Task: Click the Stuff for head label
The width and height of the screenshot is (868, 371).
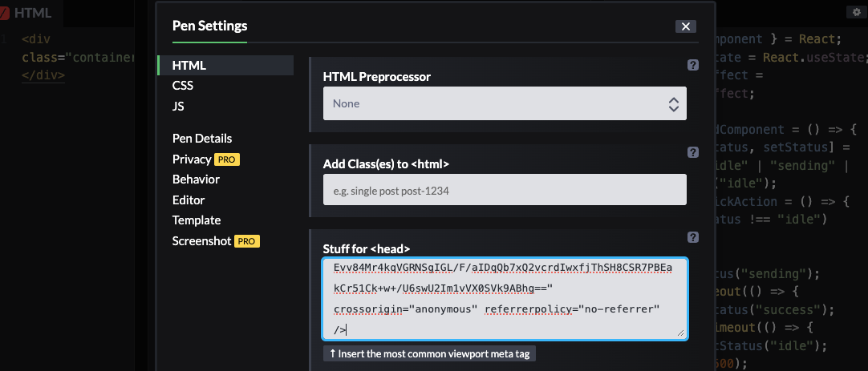Action: point(367,249)
